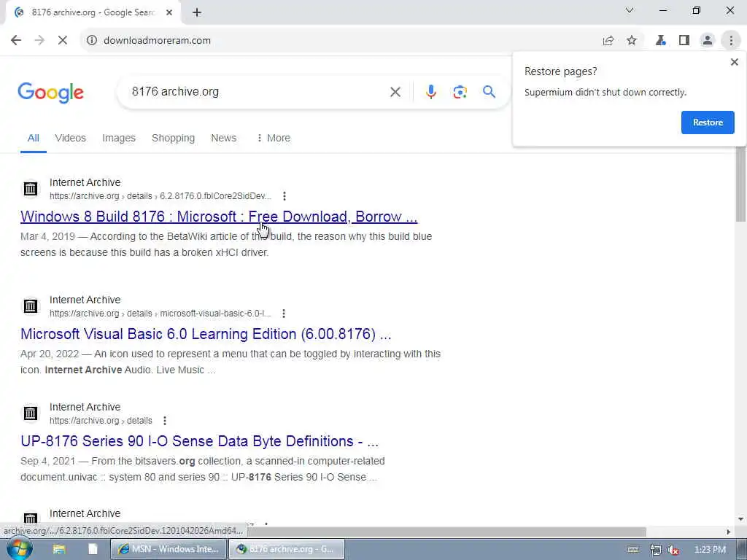This screenshot has height=560, width=747.
Task: Expand the More search filters
Action: 274,138
